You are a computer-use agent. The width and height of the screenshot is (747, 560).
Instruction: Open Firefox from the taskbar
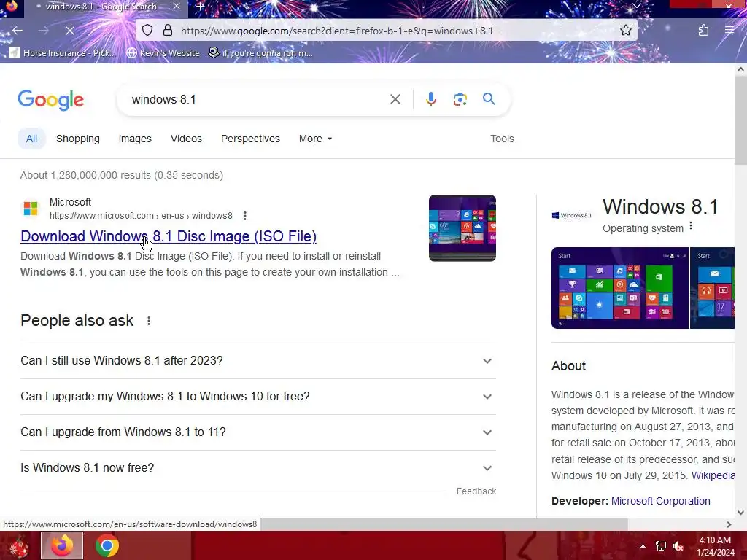[x=62, y=545]
